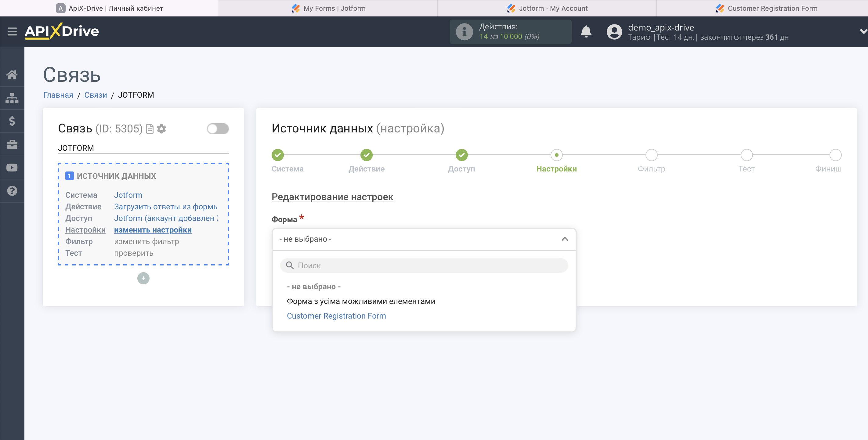Click the ApiX-Drive logo
Screen dimensions: 868x440
click(x=62, y=31)
